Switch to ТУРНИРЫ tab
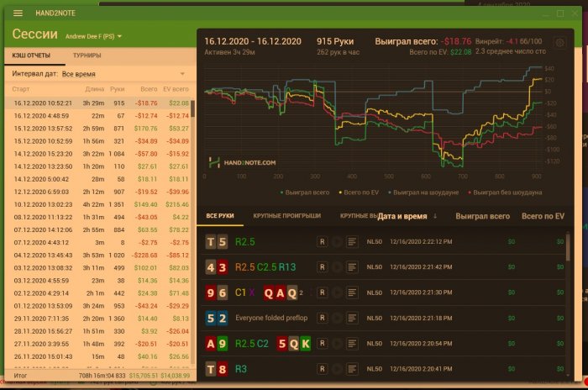588x390 pixels. point(87,55)
